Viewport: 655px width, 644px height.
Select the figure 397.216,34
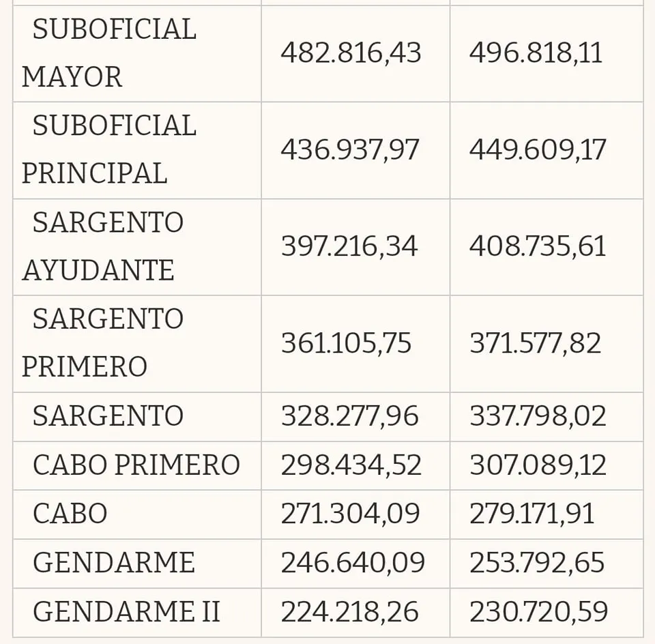click(349, 247)
